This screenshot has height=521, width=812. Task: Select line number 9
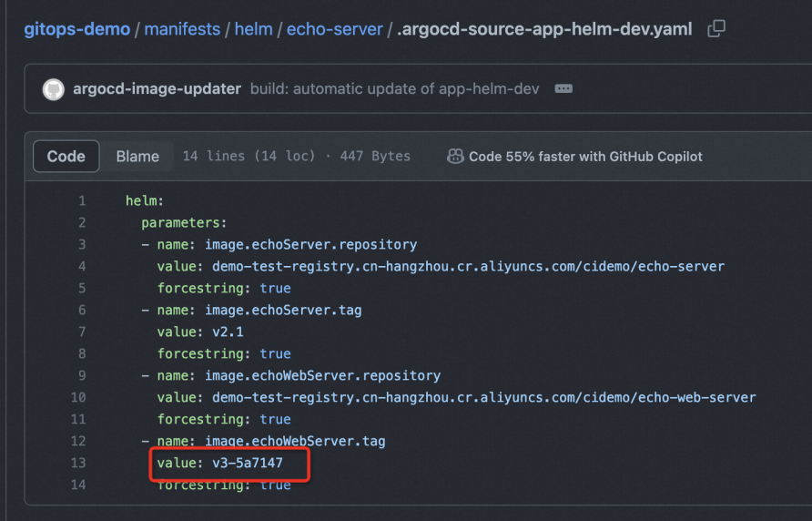pyautogui.click(x=82, y=374)
